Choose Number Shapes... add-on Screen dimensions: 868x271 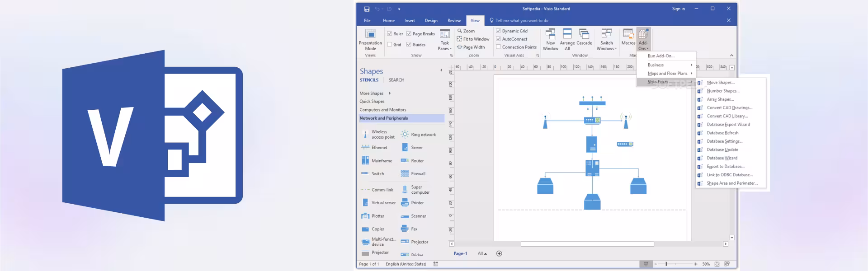click(x=731, y=91)
